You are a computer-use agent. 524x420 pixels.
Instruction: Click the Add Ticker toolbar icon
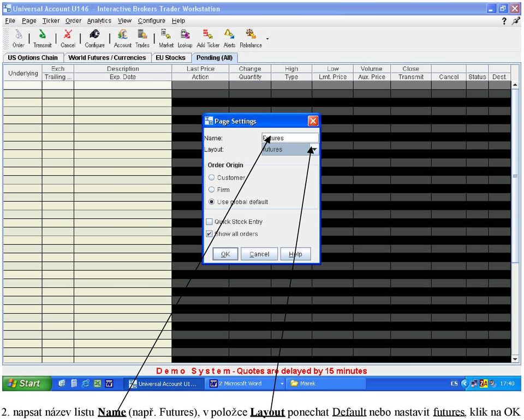[208, 38]
